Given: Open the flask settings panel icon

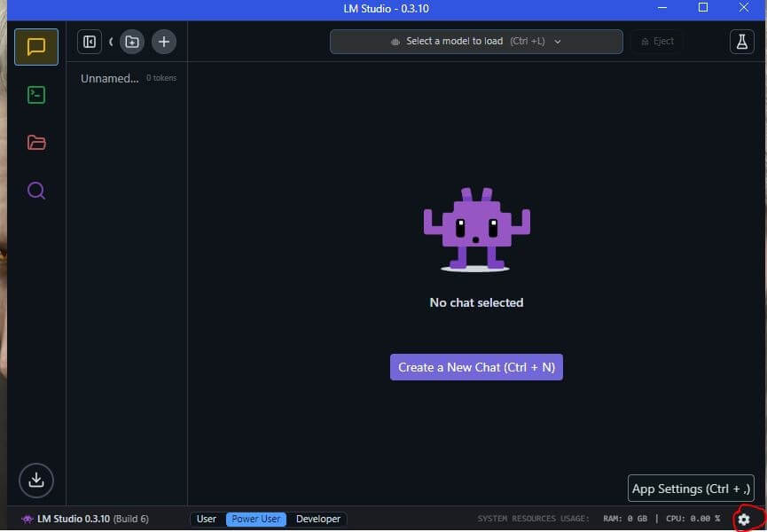Looking at the screenshot, I should (x=741, y=42).
